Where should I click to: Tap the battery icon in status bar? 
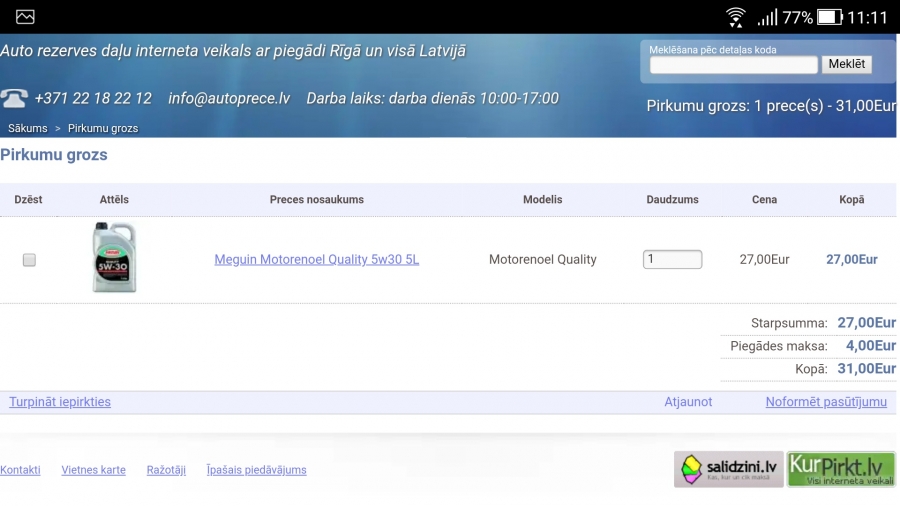pos(829,17)
